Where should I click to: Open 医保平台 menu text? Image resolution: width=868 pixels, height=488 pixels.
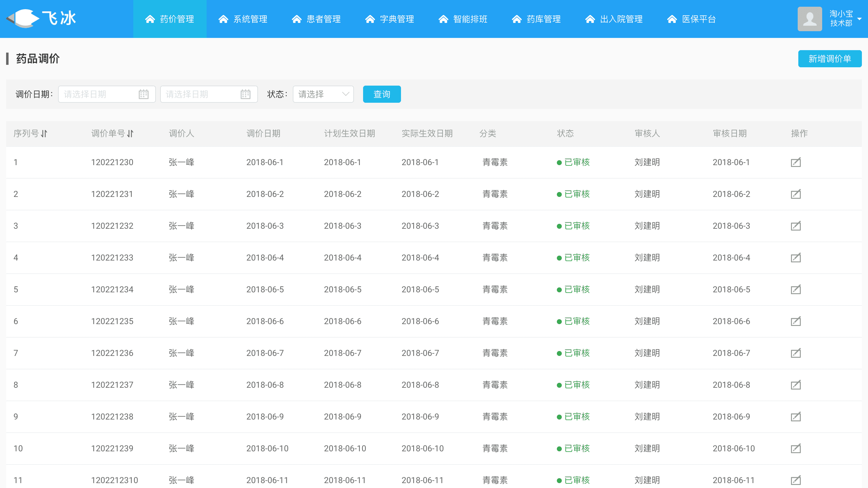point(699,19)
